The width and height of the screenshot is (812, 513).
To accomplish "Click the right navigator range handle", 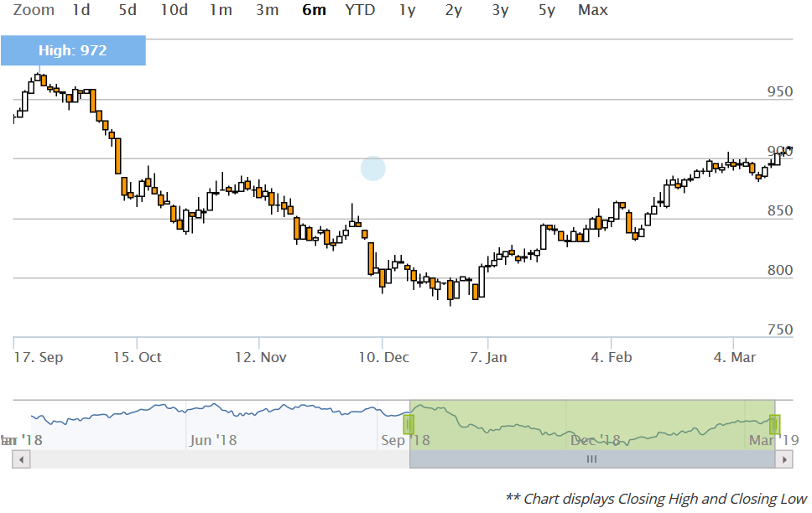I will tap(775, 424).
